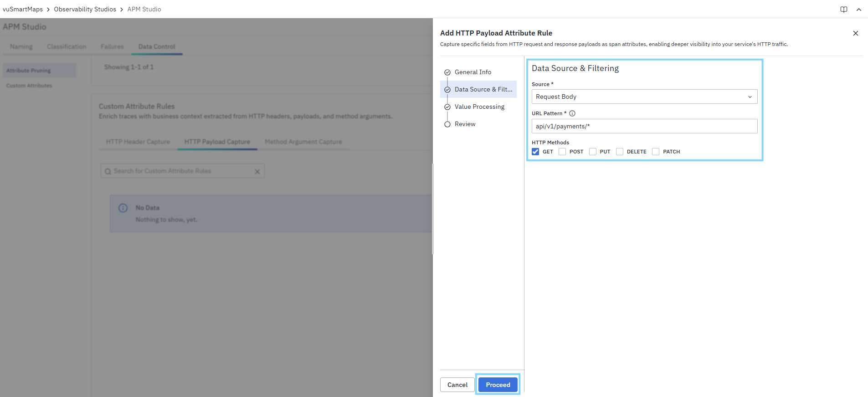Click the Search for Custom Attribute Rules field
Screen dimensions: 868x397
(x=182, y=171)
